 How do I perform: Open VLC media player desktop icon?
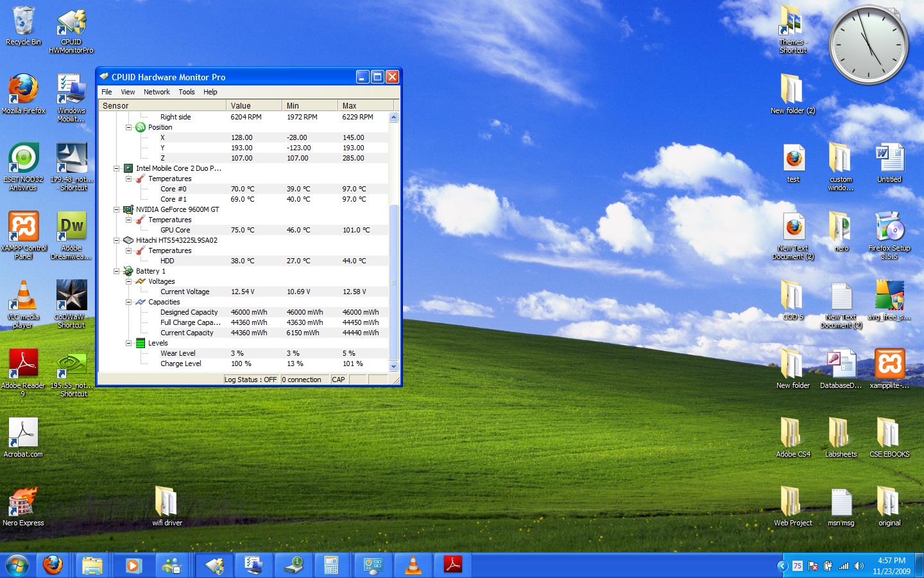click(23, 304)
